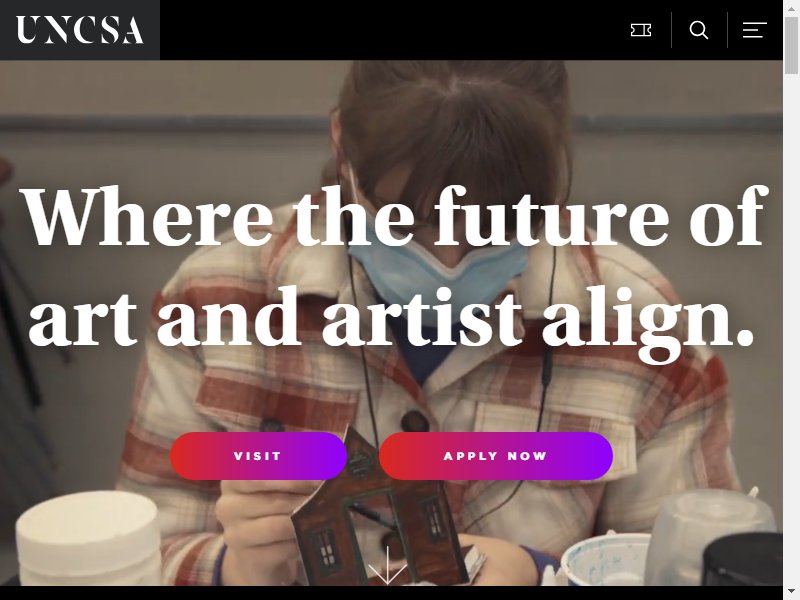This screenshot has width=800, height=600.
Task: Expand the hamburger navigation menu
Action: (x=755, y=30)
